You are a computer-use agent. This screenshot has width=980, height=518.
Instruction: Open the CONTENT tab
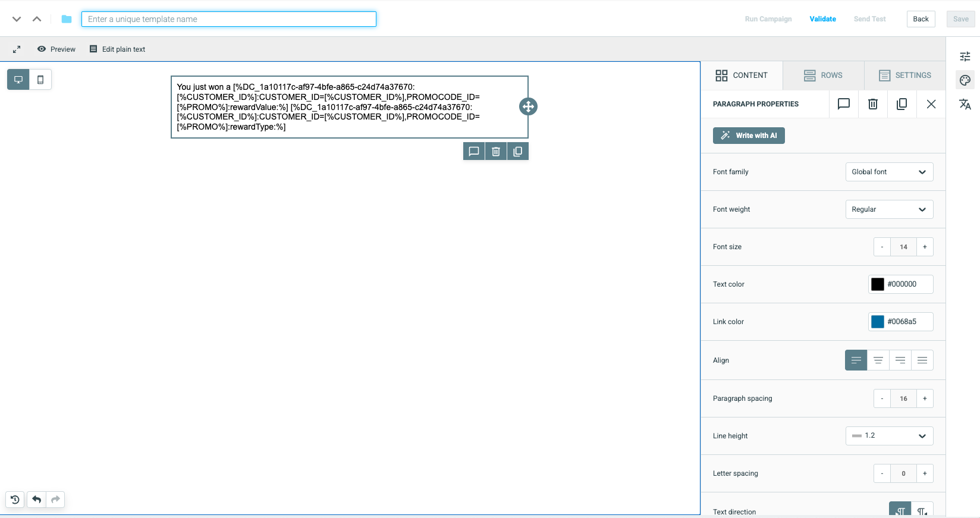point(742,76)
